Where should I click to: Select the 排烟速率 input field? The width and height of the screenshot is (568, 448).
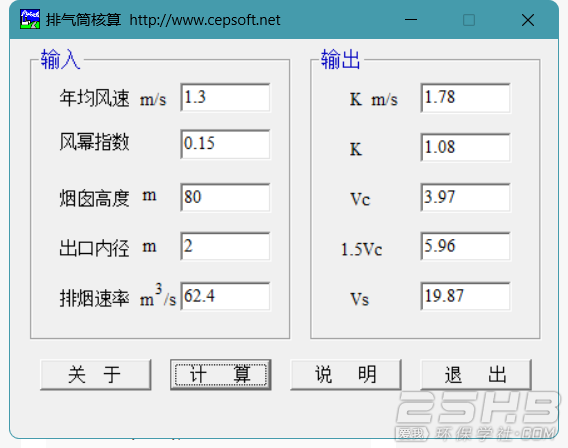pyautogui.click(x=225, y=296)
